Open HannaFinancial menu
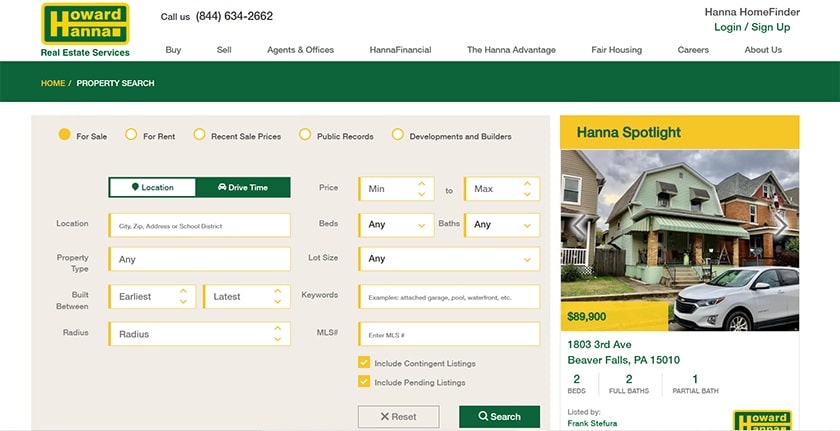840x431 pixels. click(400, 50)
